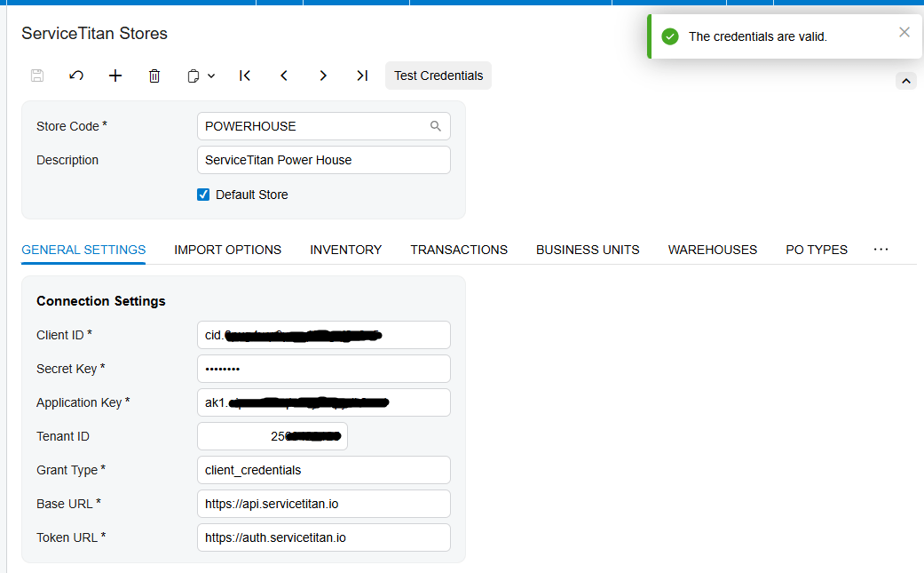Uncheck the Default Store checkbox
Image resolution: width=924 pixels, height=573 pixels.
(203, 195)
